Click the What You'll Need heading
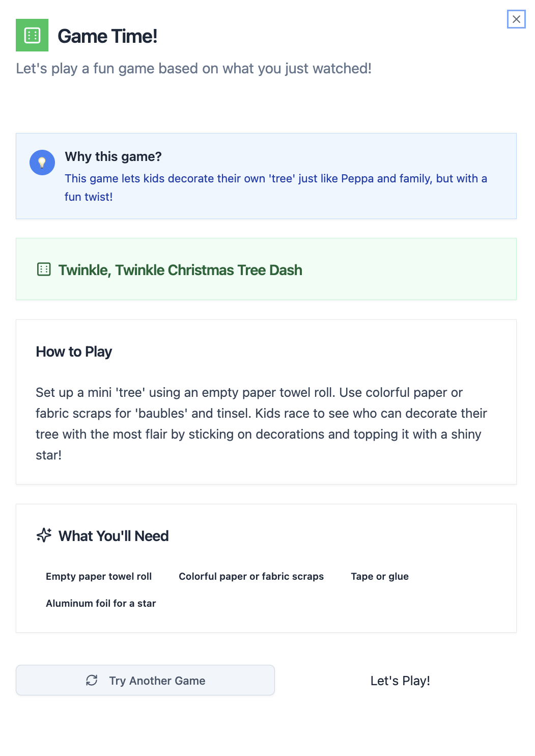 [x=114, y=536]
